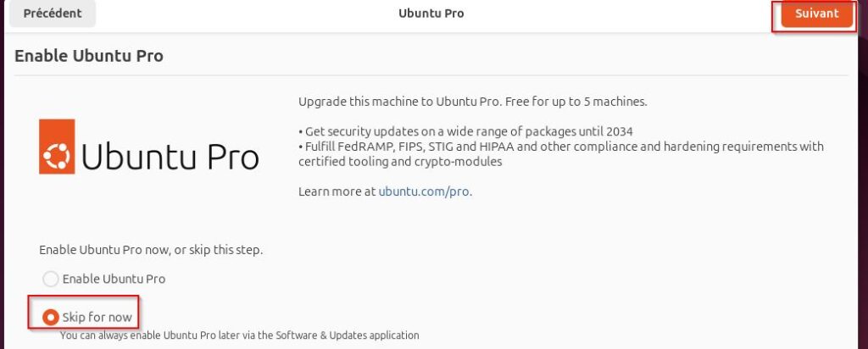Click the 'Learn more at' text
This screenshot has height=349, width=868.
tap(337, 192)
